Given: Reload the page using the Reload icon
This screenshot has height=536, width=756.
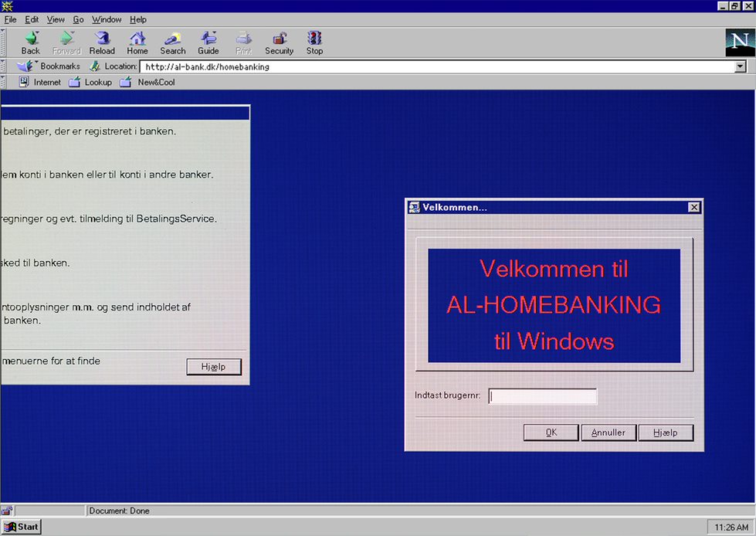Looking at the screenshot, I should (x=102, y=43).
